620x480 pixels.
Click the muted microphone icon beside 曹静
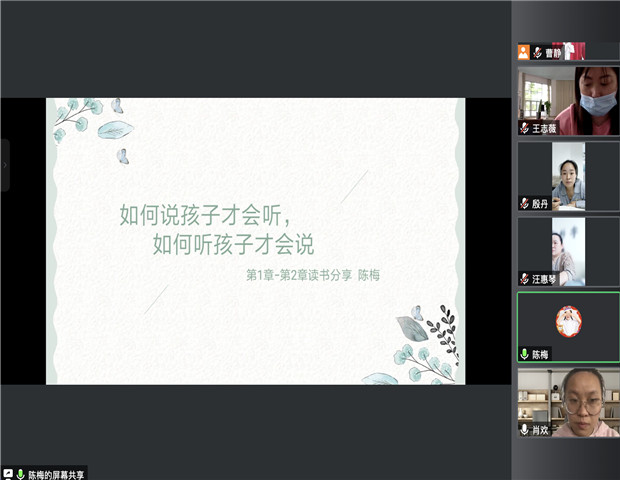pyautogui.click(x=537, y=52)
